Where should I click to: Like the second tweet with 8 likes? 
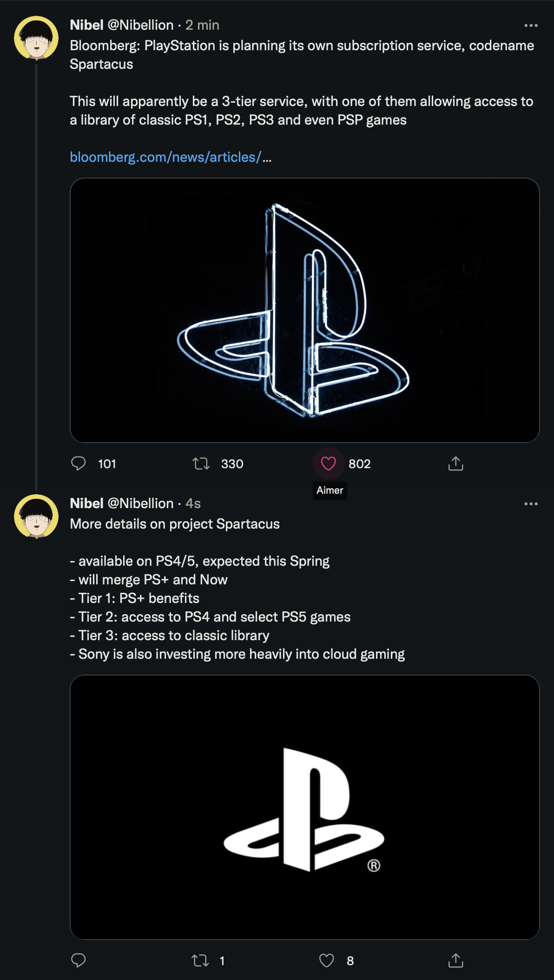(327, 960)
